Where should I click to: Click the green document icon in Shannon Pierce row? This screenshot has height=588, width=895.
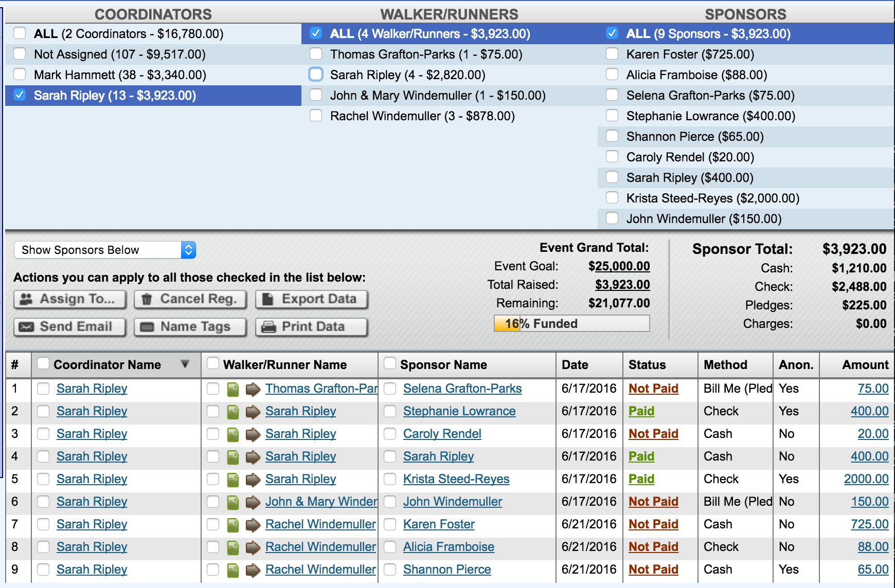click(x=233, y=571)
